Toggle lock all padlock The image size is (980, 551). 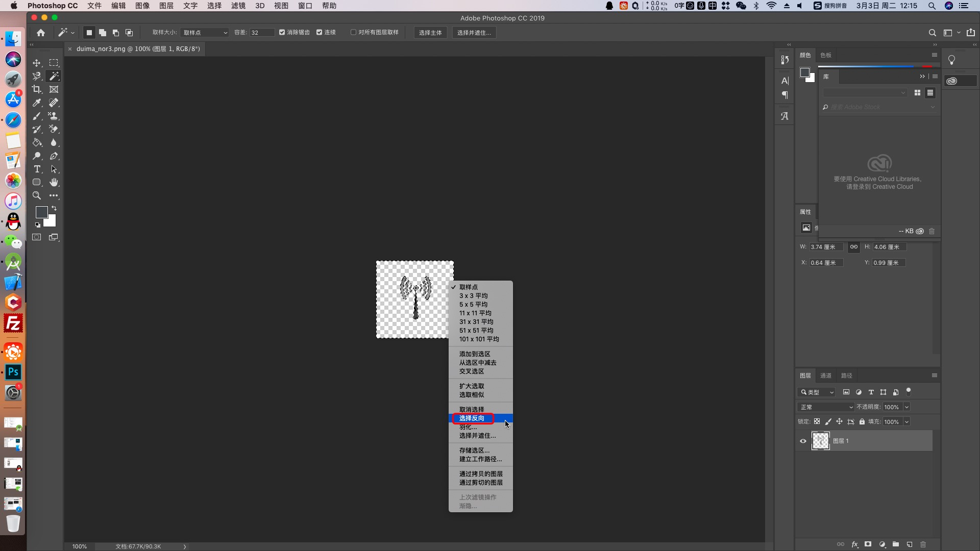pyautogui.click(x=862, y=422)
